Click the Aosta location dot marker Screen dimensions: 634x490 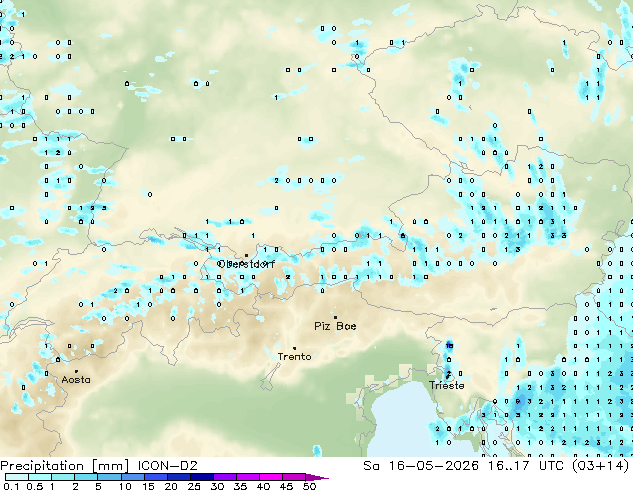point(76,371)
